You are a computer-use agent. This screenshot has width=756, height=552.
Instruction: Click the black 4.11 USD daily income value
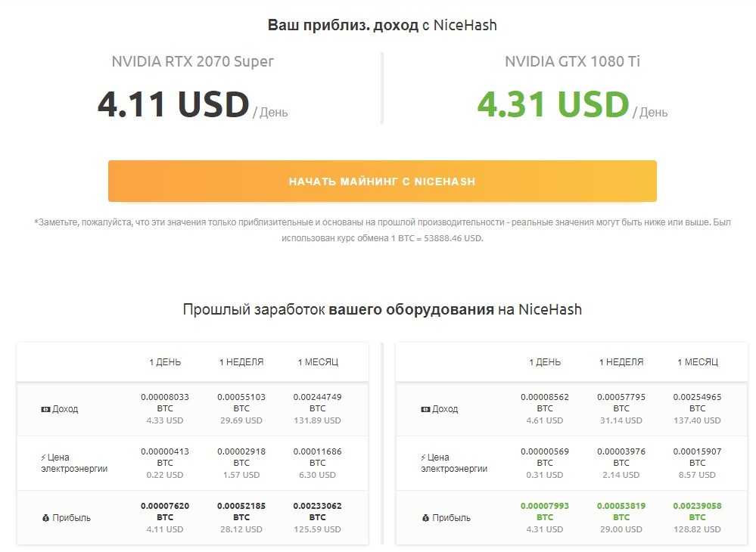173,106
